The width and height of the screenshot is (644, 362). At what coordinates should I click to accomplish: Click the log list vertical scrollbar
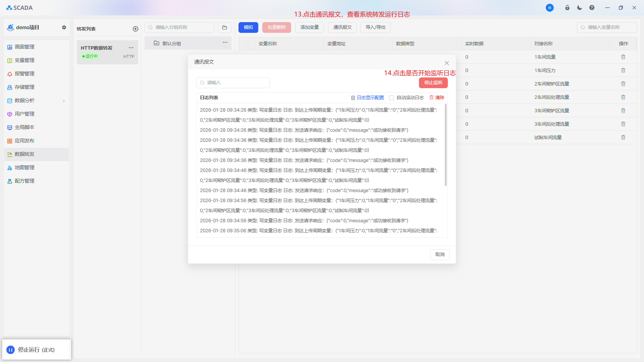(446, 145)
